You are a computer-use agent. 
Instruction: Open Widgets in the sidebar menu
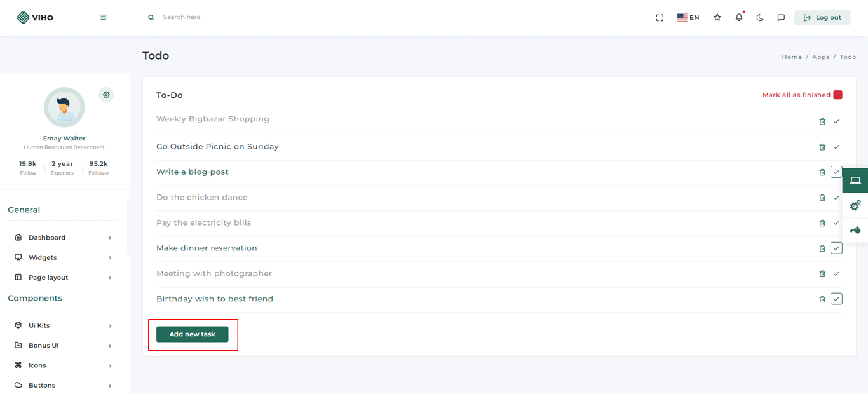[43, 257]
